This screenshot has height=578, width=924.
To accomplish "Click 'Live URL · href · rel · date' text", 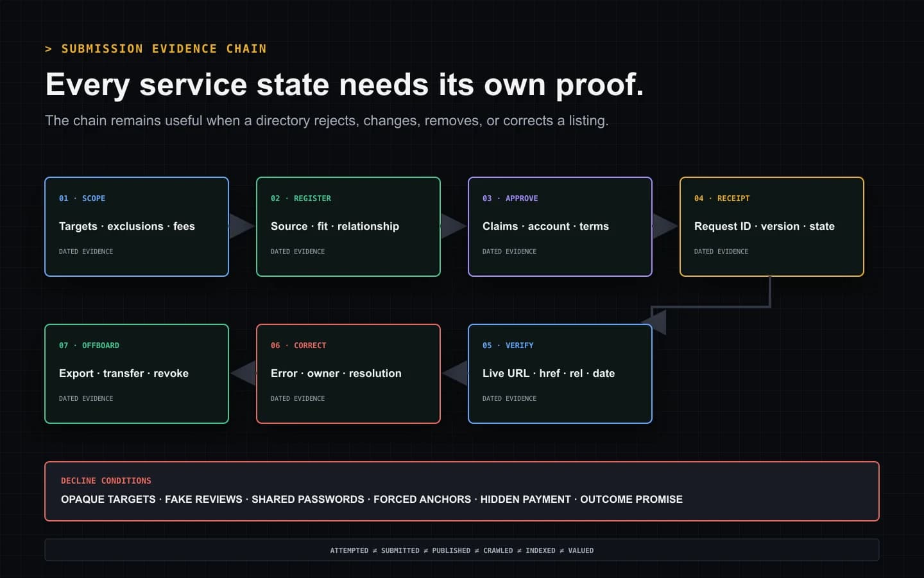I will pos(549,373).
